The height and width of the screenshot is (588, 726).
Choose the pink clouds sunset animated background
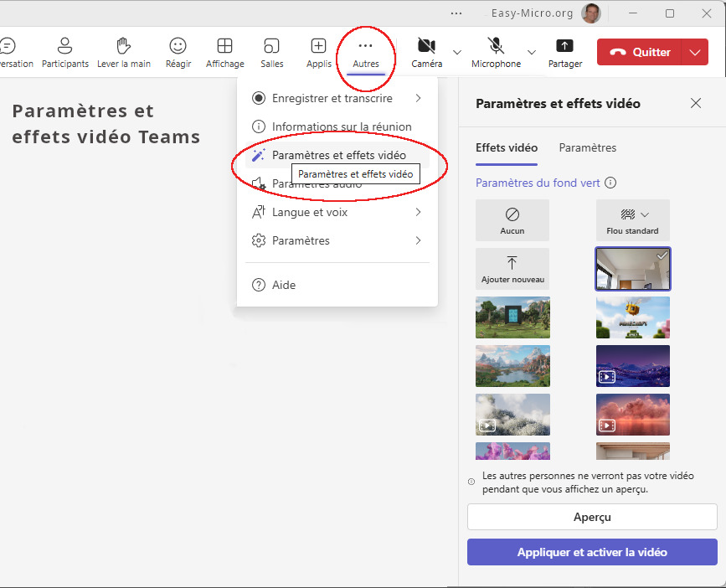(632, 415)
